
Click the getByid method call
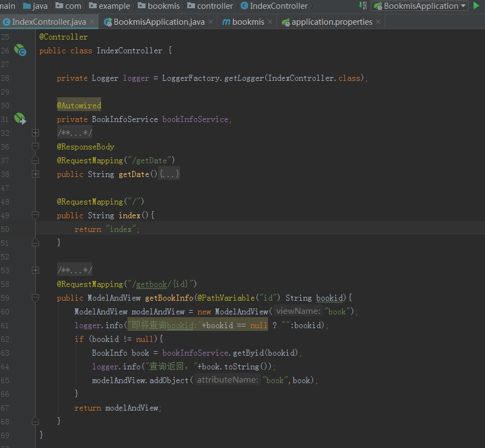(248, 353)
